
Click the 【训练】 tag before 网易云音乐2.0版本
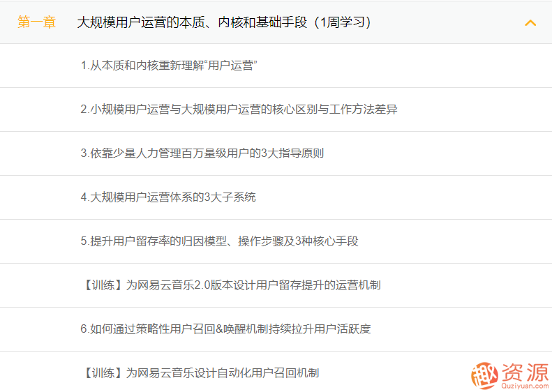point(103,285)
